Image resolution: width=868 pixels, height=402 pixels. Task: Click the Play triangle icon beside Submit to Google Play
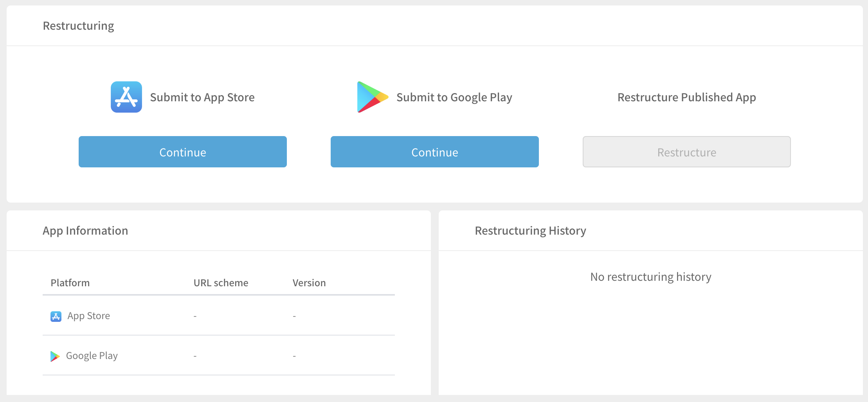coord(371,97)
